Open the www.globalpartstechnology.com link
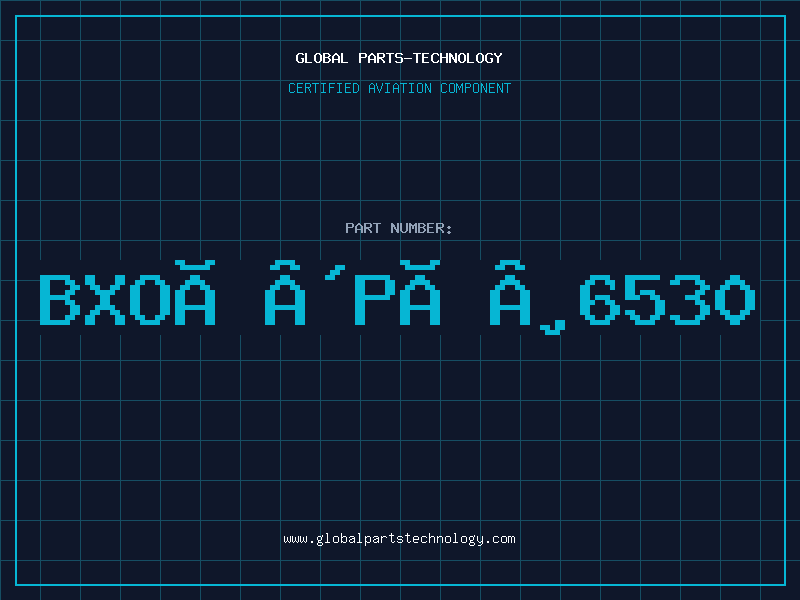Image resolution: width=800 pixels, height=600 pixels. 399,539
